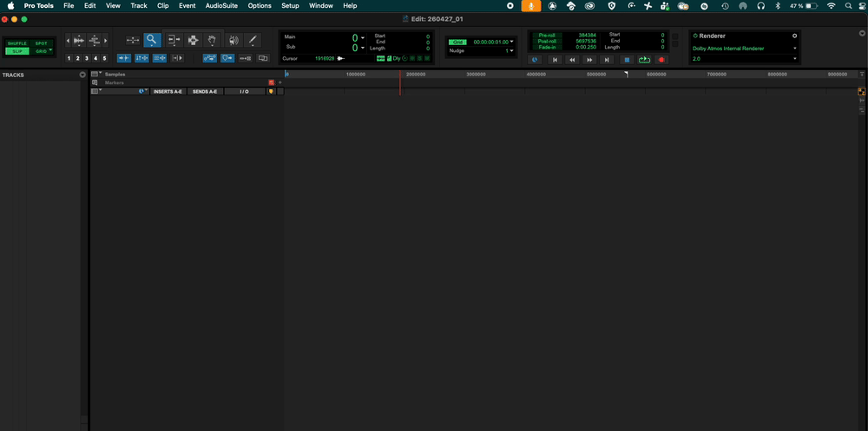
Task: Click the MIDI vertical zoom icon
Action: pyautogui.click(x=94, y=41)
